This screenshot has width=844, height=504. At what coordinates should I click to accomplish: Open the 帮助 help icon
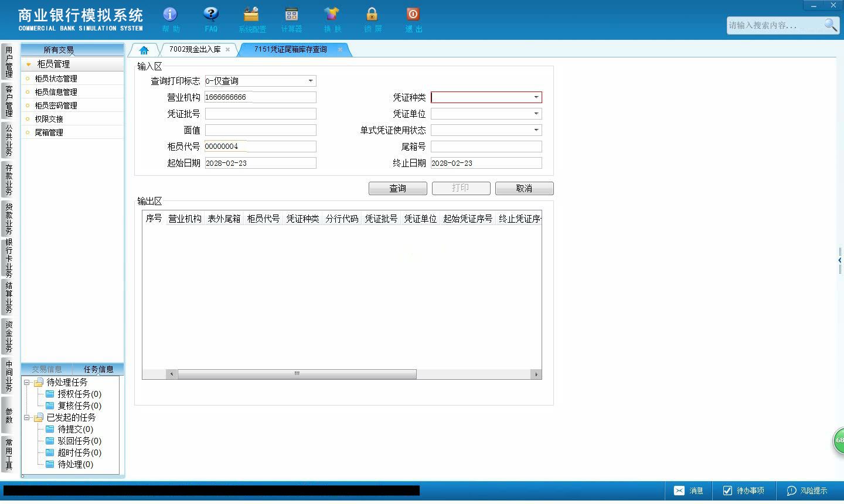(170, 15)
